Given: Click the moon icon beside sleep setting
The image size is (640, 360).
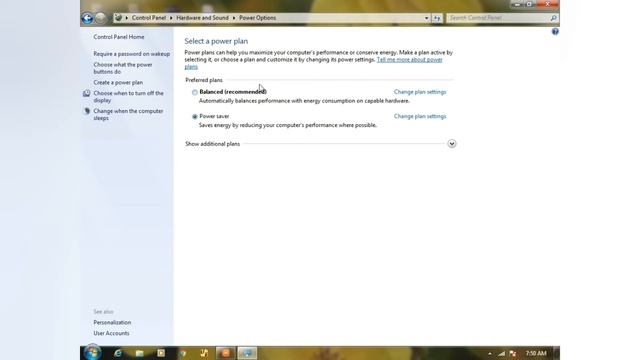Looking at the screenshot, I should 87,111.
